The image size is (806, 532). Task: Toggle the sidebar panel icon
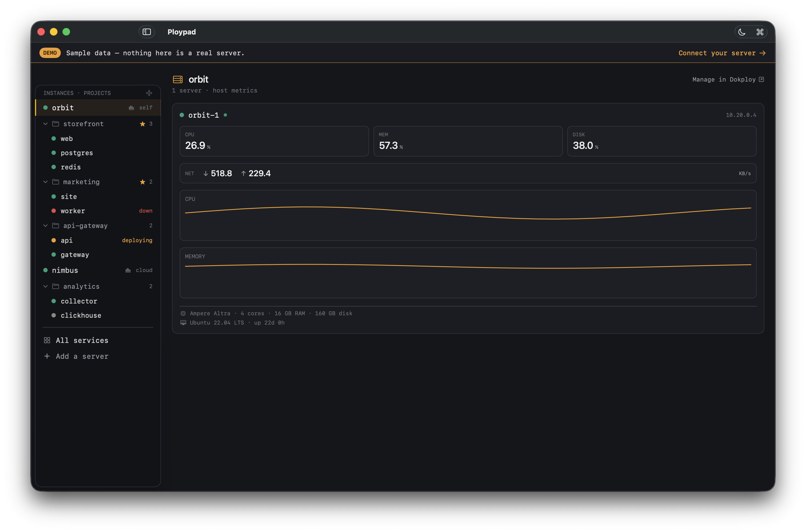[146, 32]
